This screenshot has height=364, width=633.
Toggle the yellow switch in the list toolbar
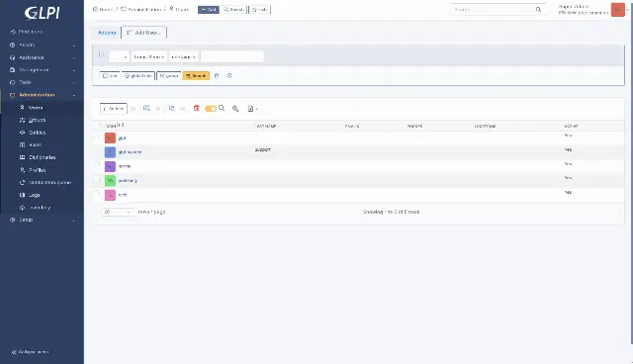tap(211, 109)
